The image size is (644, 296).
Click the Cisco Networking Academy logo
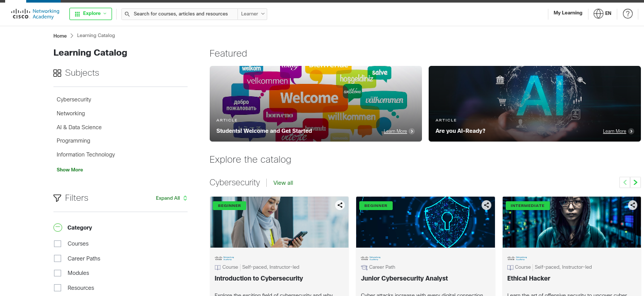35,14
